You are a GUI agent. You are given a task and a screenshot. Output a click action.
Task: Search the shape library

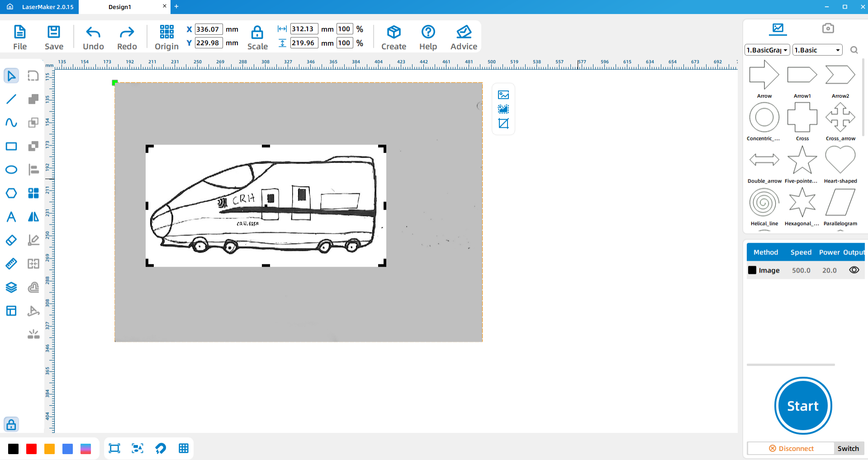coord(854,50)
